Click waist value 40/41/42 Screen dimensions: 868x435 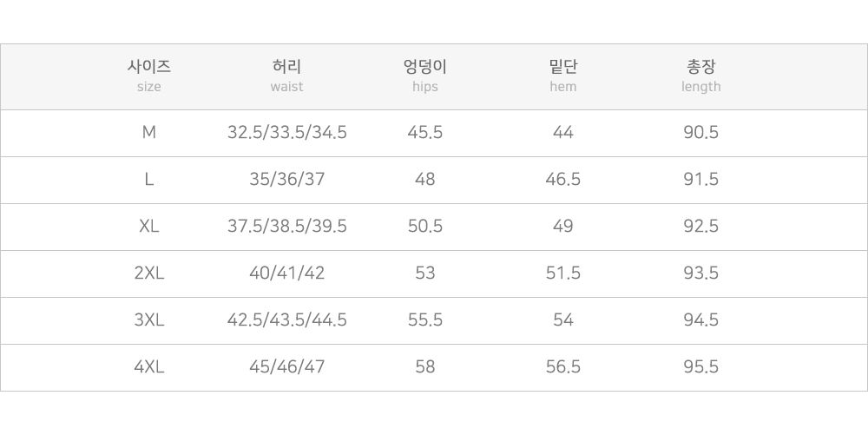pyautogui.click(x=286, y=273)
